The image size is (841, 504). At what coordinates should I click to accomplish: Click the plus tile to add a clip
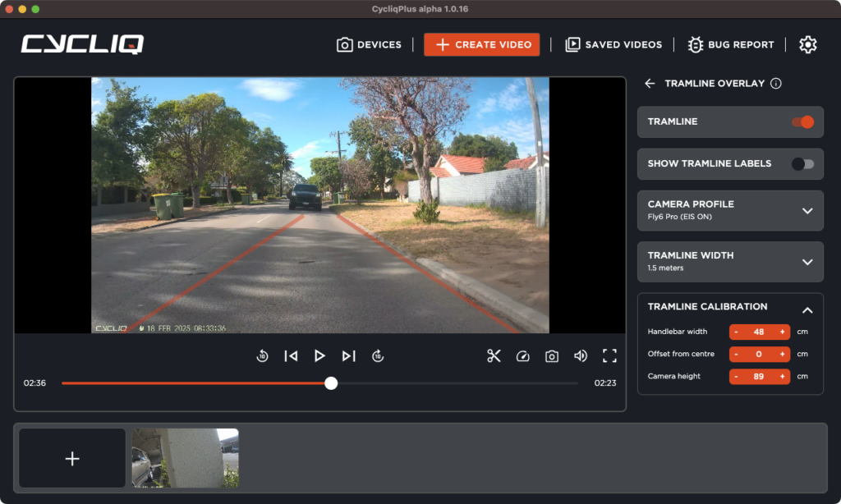click(x=72, y=458)
